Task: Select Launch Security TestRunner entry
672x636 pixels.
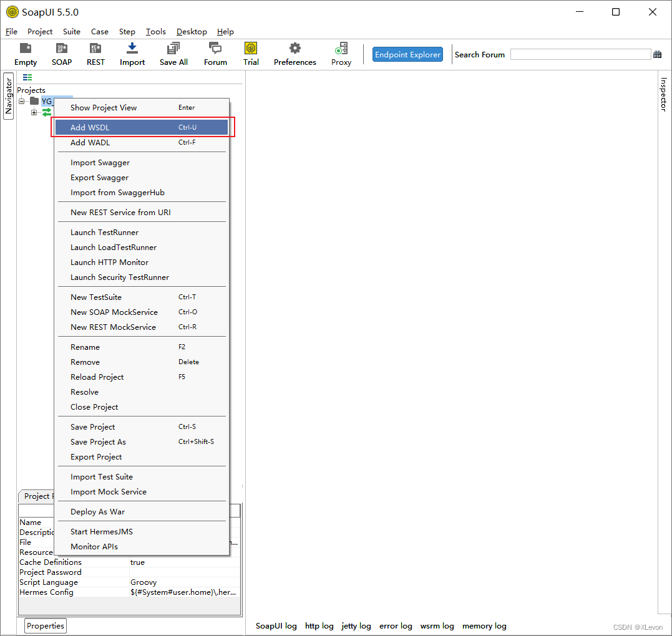Action: pos(142,277)
